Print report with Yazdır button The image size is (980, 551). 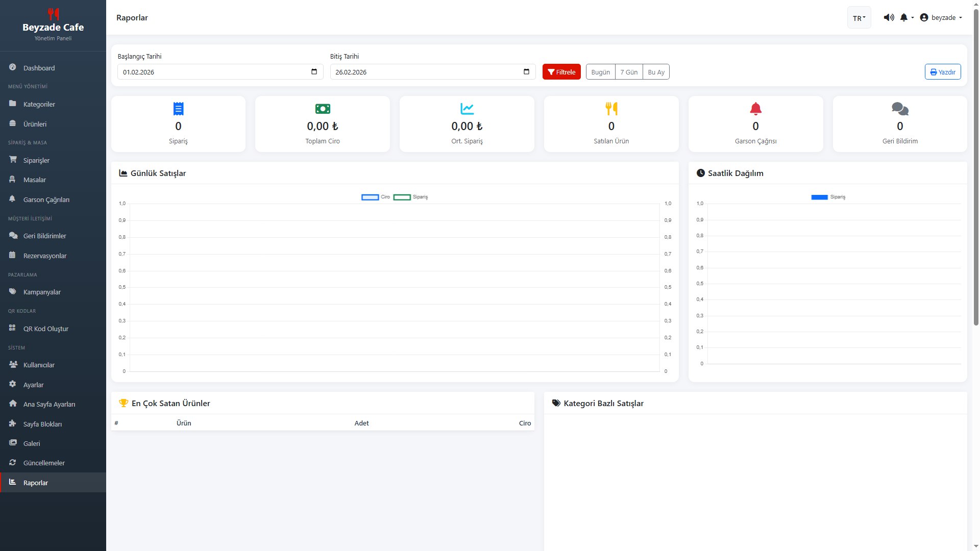942,72
